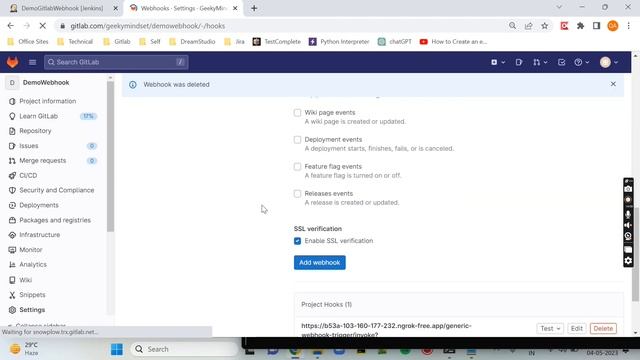Open Learn GitLab in sidebar

38,116
